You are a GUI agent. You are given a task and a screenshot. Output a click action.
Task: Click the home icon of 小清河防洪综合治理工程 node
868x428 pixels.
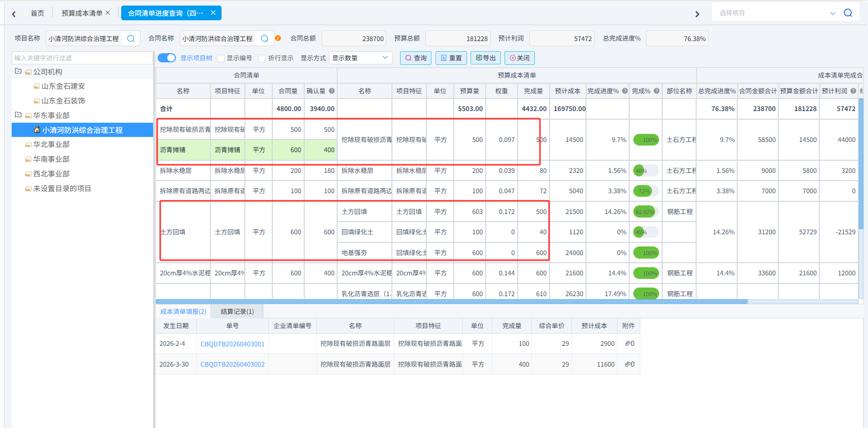coord(37,130)
